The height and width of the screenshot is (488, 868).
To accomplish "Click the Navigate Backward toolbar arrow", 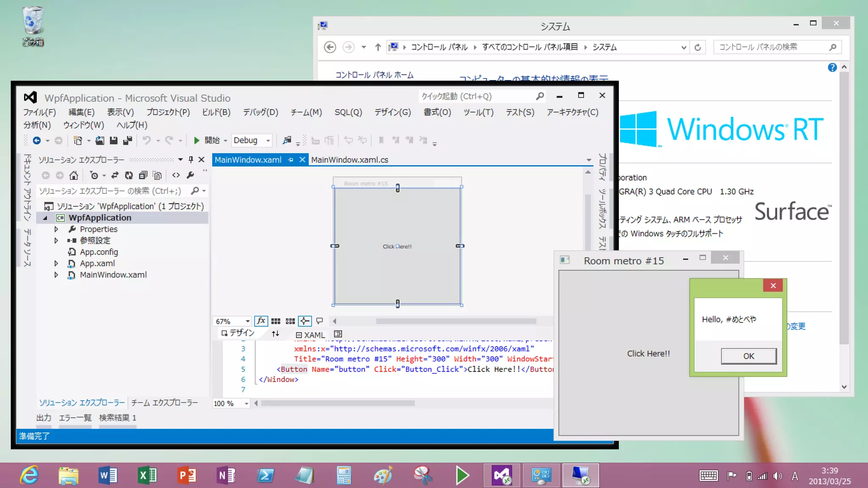I will 37,140.
